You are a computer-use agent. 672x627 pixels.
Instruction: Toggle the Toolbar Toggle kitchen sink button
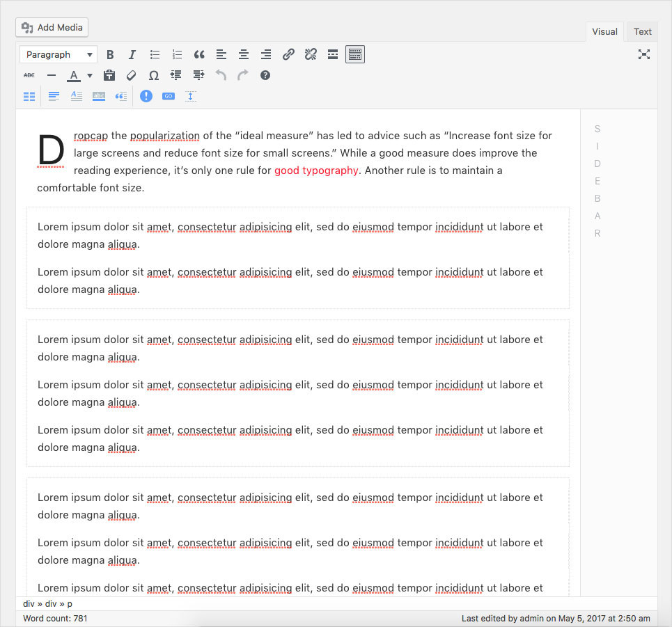pyautogui.click(x=354, y=54)
